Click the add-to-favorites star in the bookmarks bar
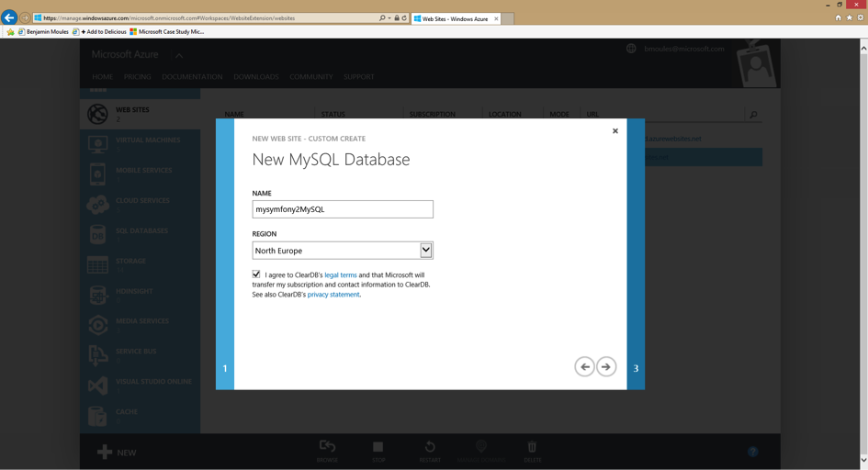Screen dimensions: 868x470 [10, 32]
